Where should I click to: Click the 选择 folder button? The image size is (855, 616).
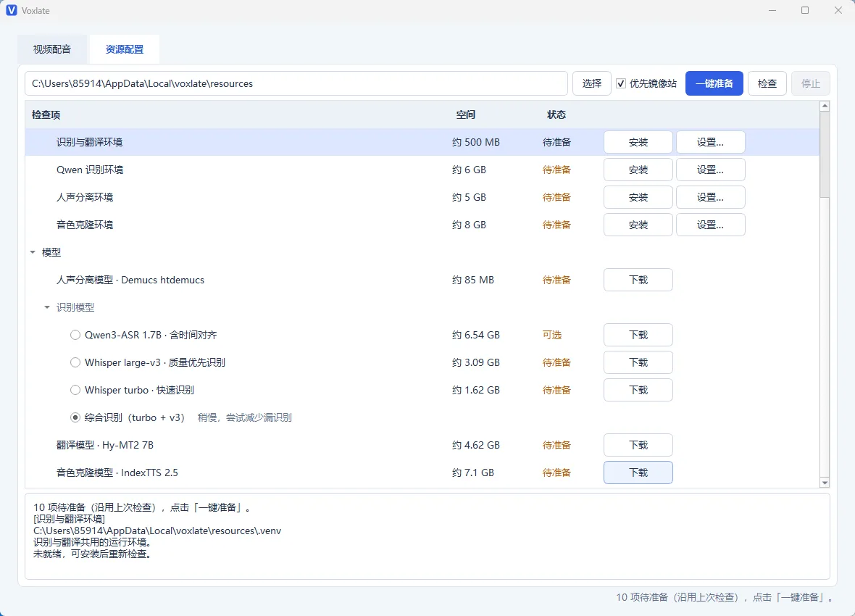(x=592, y=83)
